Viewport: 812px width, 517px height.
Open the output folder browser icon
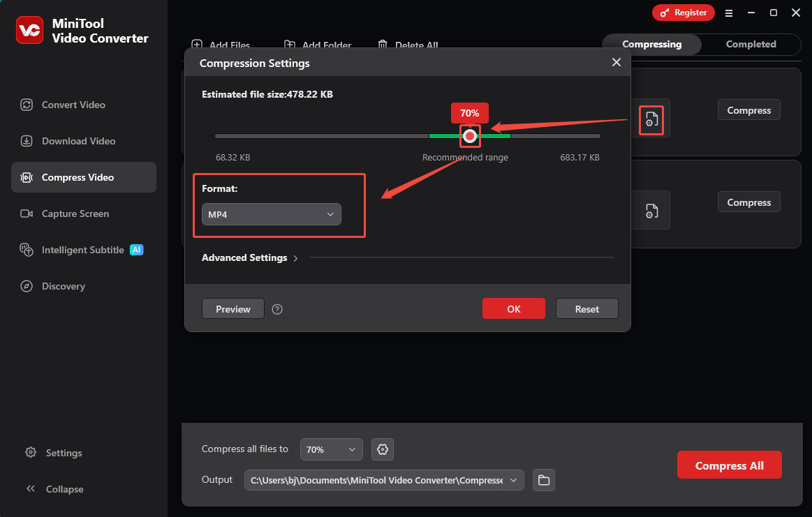point(543,480)
